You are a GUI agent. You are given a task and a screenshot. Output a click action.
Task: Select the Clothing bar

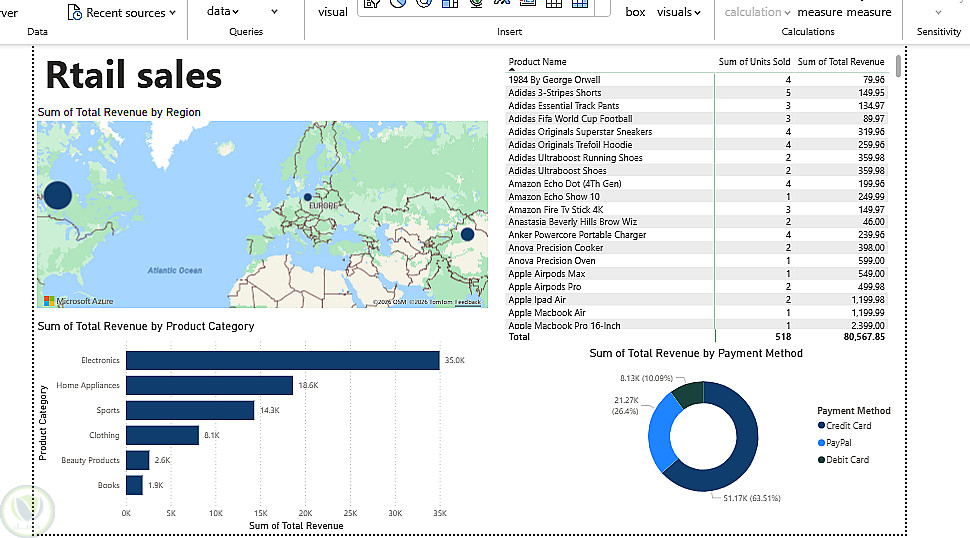coord(162,435)
